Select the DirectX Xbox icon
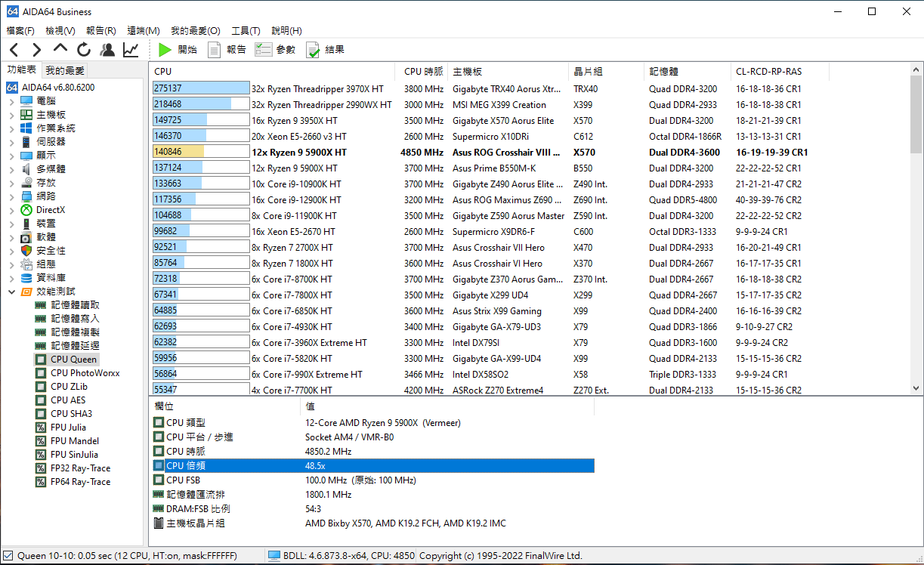The width and height of the screenshot is (924, 565). point(26,210)
